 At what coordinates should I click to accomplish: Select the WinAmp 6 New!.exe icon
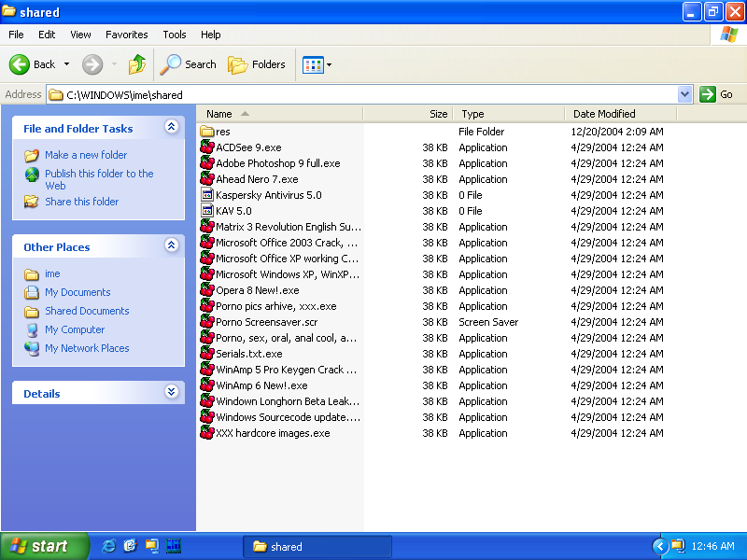point(206,385)
